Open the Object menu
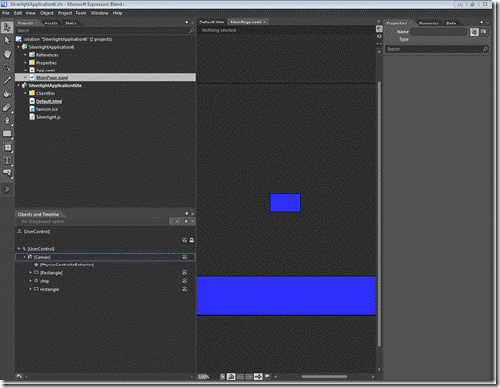The width and height of the screenshot is (500, 388). point(47,13)
